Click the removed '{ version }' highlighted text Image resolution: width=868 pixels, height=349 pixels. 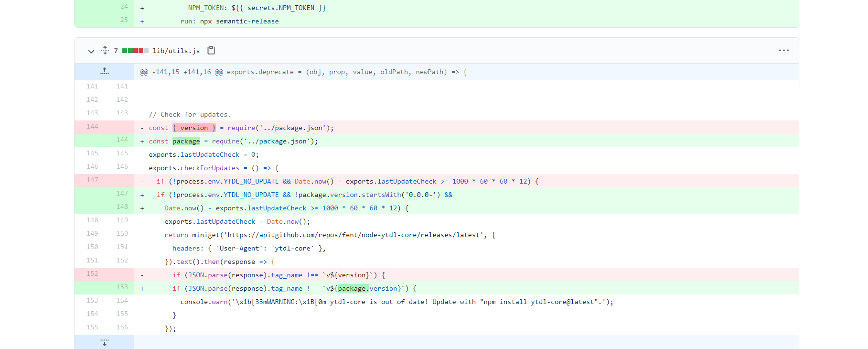[194, 128]
